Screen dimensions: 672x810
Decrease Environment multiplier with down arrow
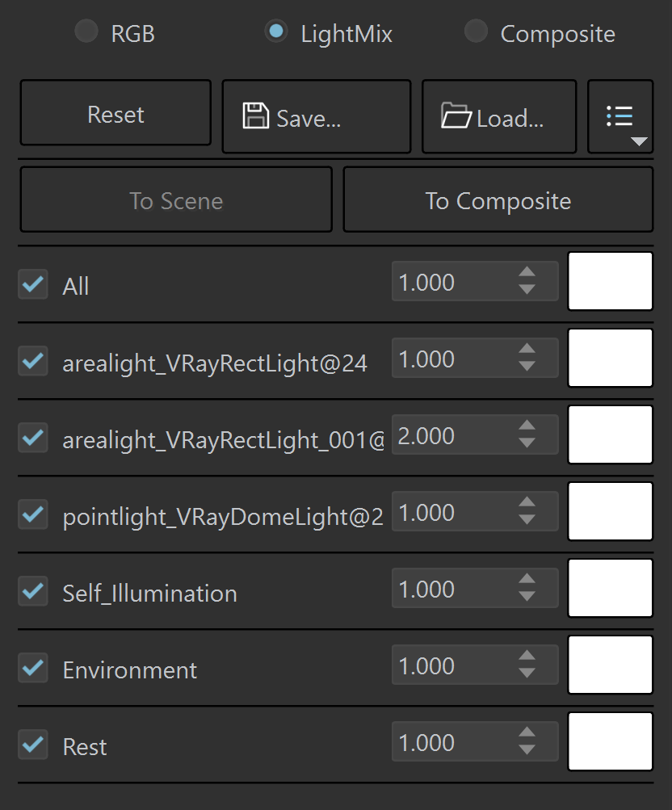tap(527, 673)
